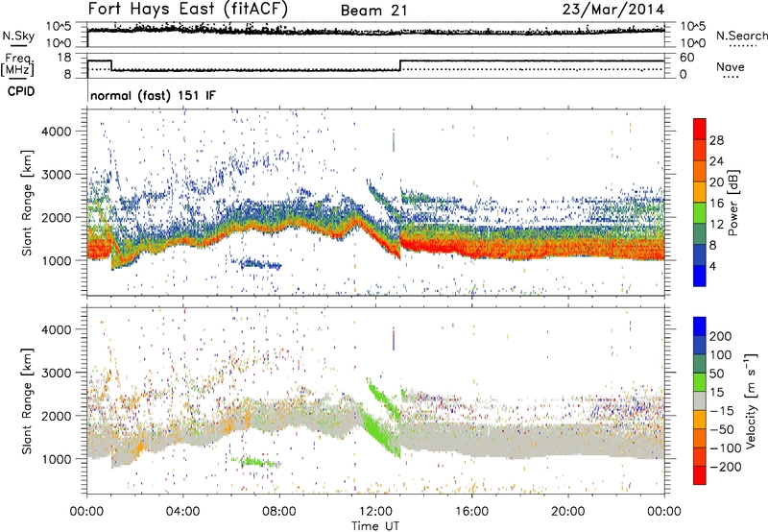Click the '-50' Velocity colorbar label
The image size is (768, 532).
tap(722, 429)
